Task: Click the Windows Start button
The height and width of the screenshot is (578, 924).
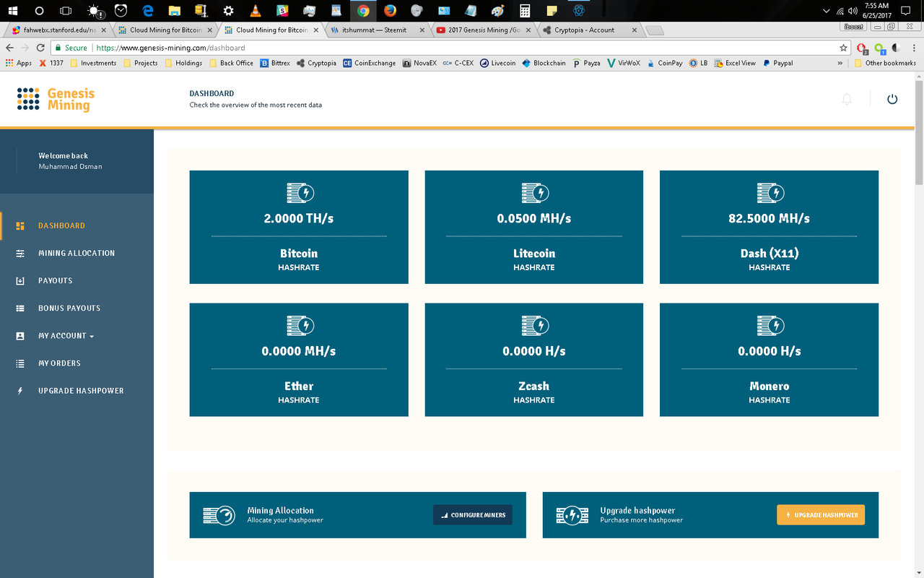Action: tap(12, 11)
